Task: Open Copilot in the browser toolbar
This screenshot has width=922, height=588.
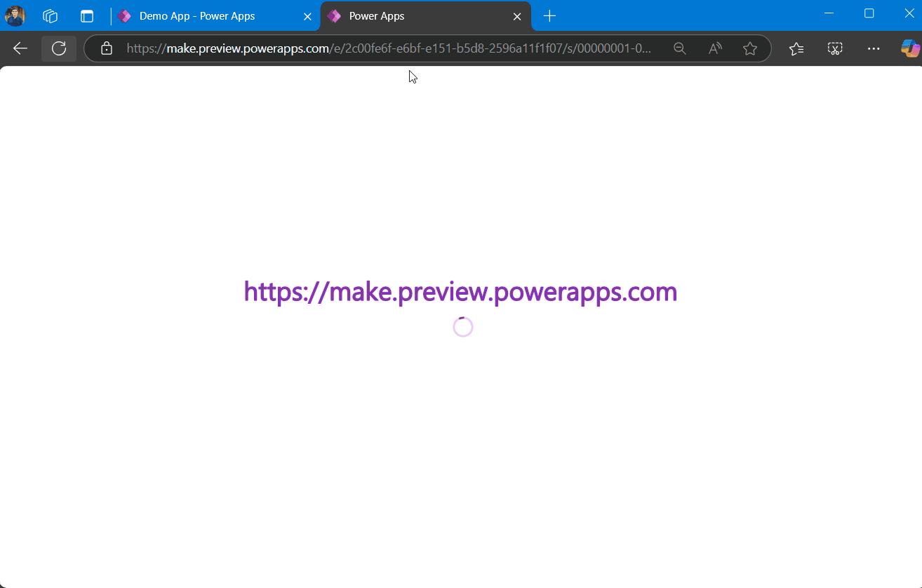Action: tap(910, 48)
